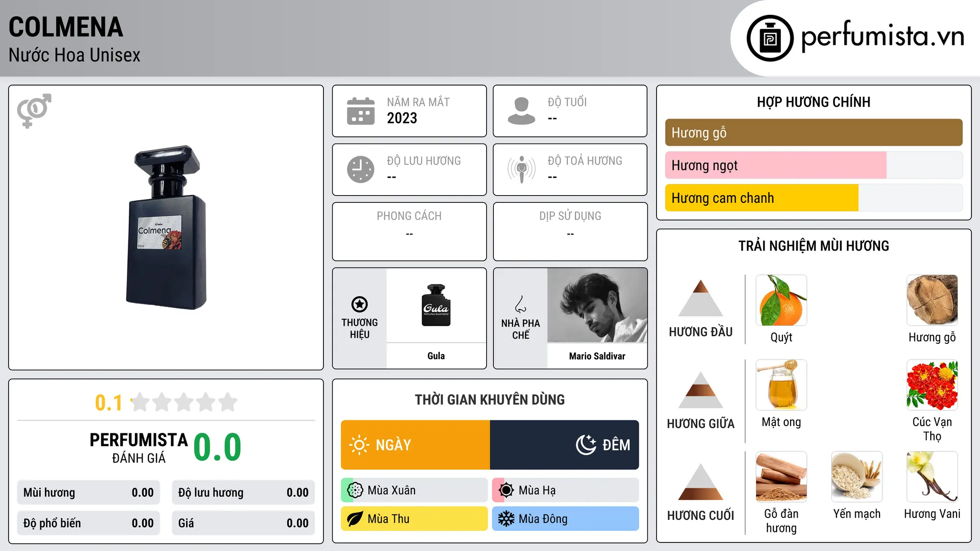Click the Mật ong note label

tap(781, 422)
